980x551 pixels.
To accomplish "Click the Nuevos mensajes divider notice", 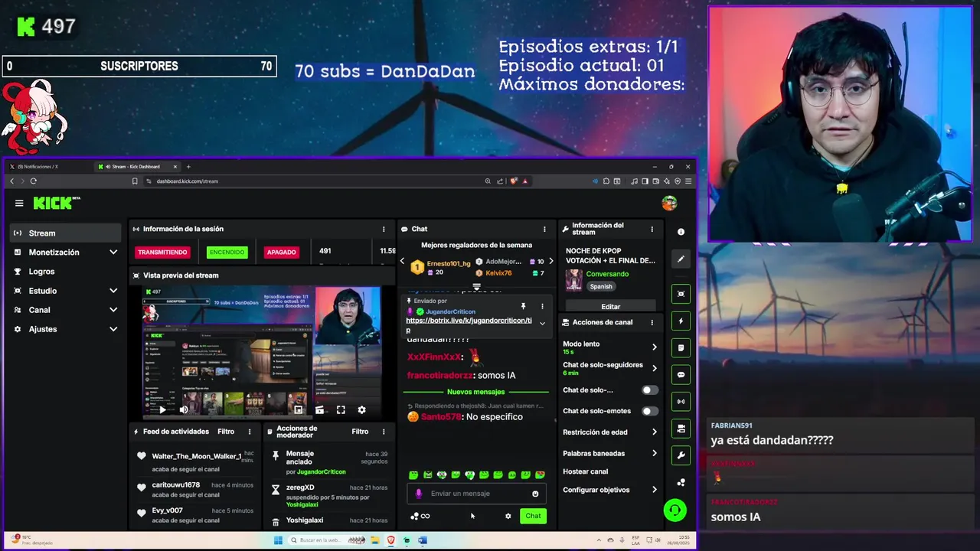I will pyautogui.click(x=476, y=392).
